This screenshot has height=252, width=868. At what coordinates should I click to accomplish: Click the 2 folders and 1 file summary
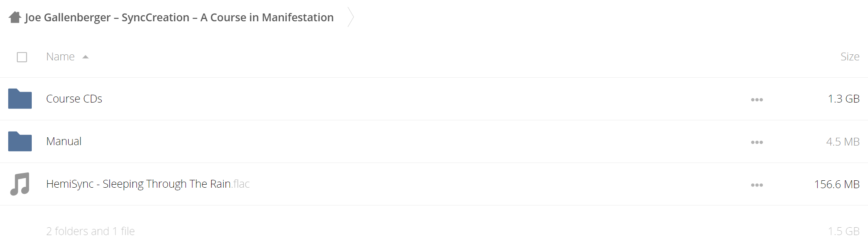click(x=90, y=231)
